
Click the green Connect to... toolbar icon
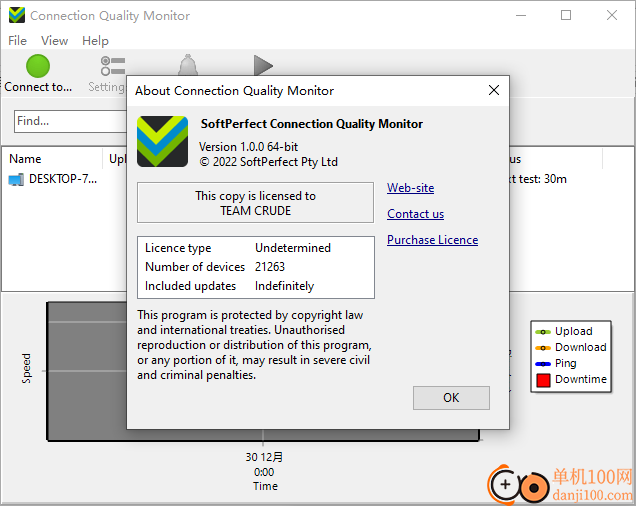coord(38,66)
